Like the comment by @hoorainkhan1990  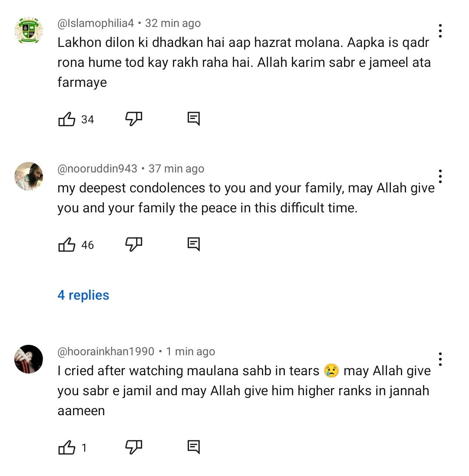click(67, 447)
